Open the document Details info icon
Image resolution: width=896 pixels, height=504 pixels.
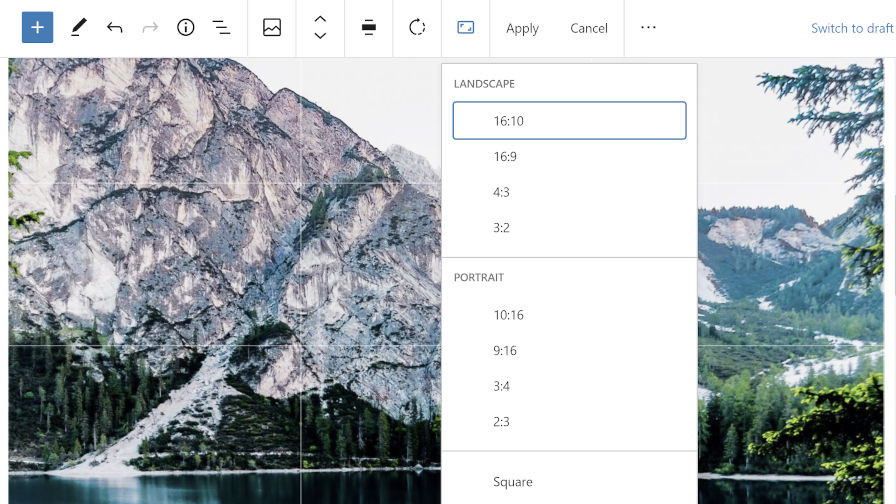click(185, 28)
